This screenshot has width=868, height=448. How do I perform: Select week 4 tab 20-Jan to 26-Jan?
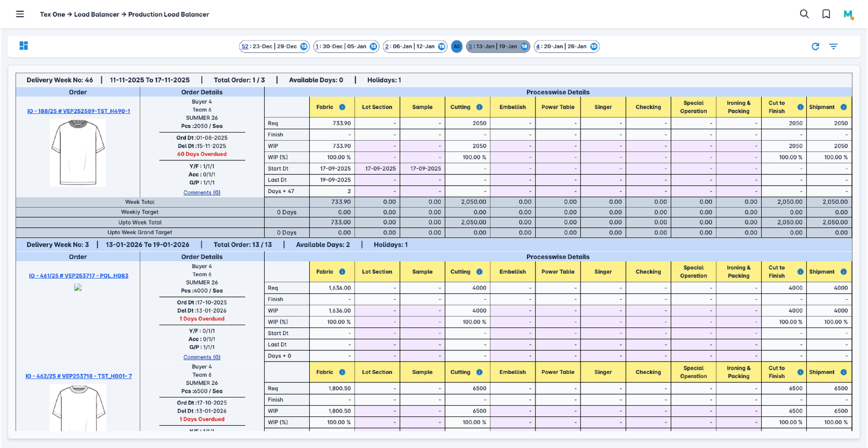tap(566, 47)
